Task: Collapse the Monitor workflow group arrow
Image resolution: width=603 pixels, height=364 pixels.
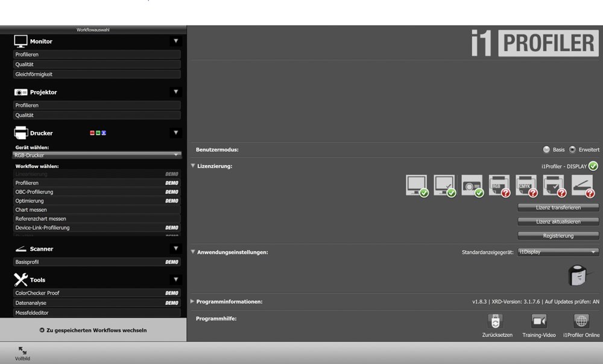Action: (175, 42)
